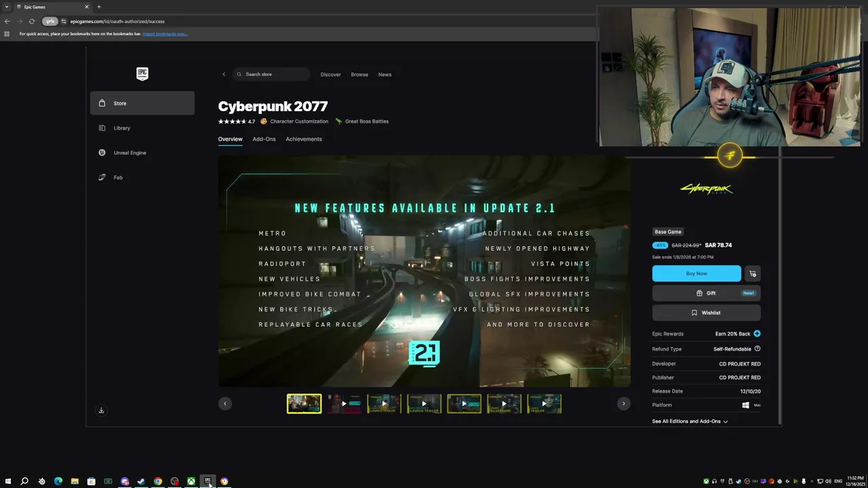Screen dimensions: 868x488
Task: Click the -65% discount badge
Action: click(x=660, y=245)
